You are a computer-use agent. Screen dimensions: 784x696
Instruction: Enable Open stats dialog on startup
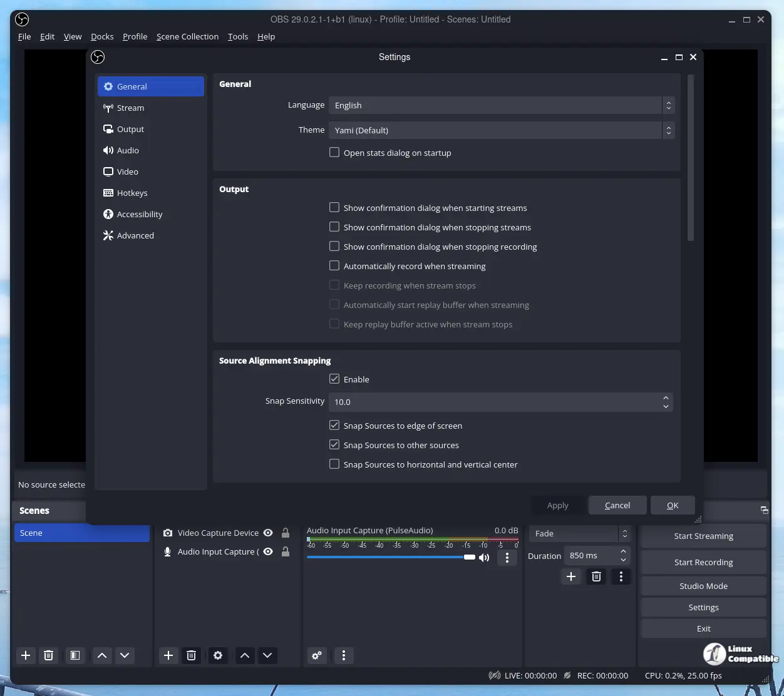point(334,153)
